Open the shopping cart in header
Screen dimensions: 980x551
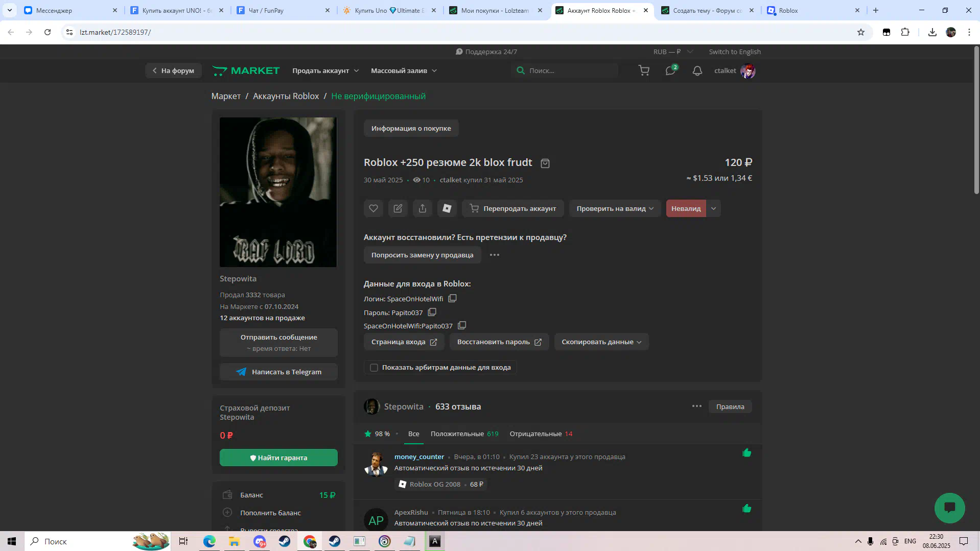pos(644,70)
